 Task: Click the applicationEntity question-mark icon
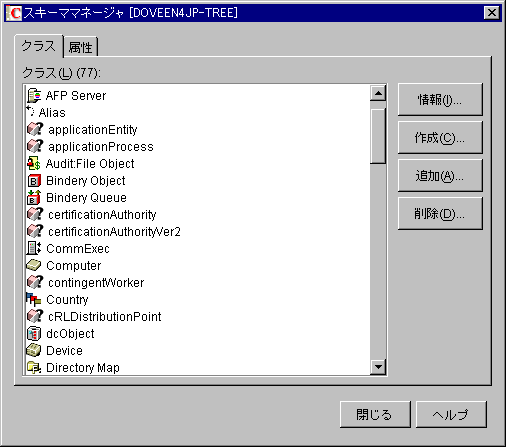pos(35,129)
